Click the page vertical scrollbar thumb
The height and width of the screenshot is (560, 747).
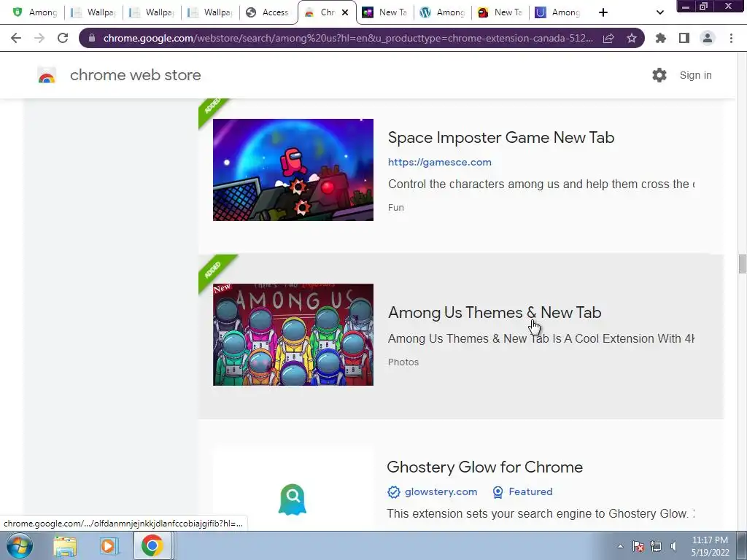pyautogui.click(x=742, y=264)
